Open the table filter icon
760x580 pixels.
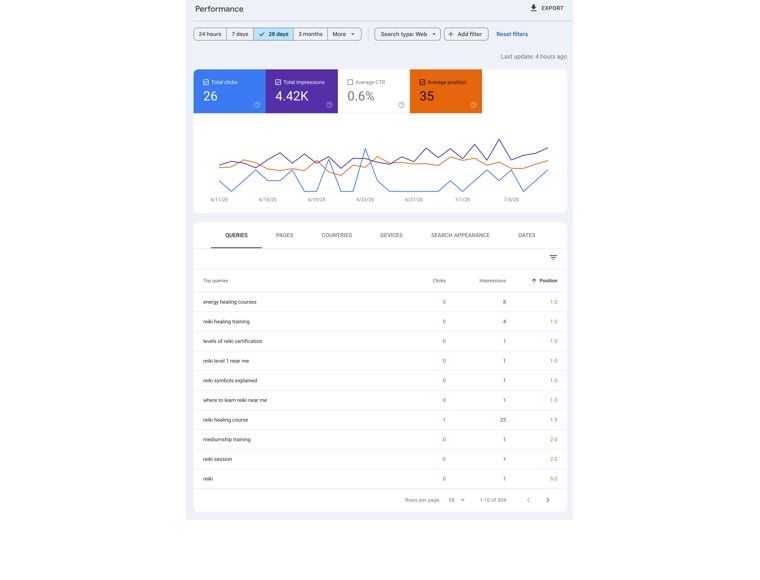click(553, 258)
